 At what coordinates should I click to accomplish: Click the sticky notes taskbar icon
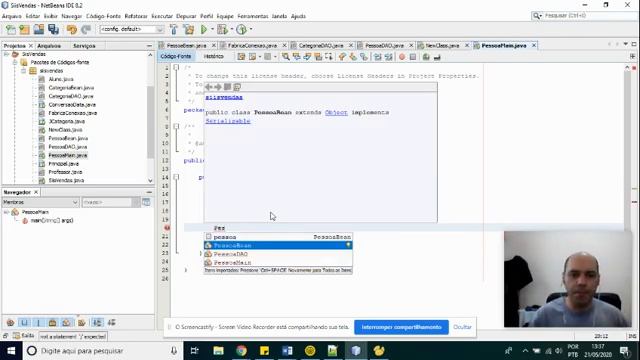[x=264, y=351]
